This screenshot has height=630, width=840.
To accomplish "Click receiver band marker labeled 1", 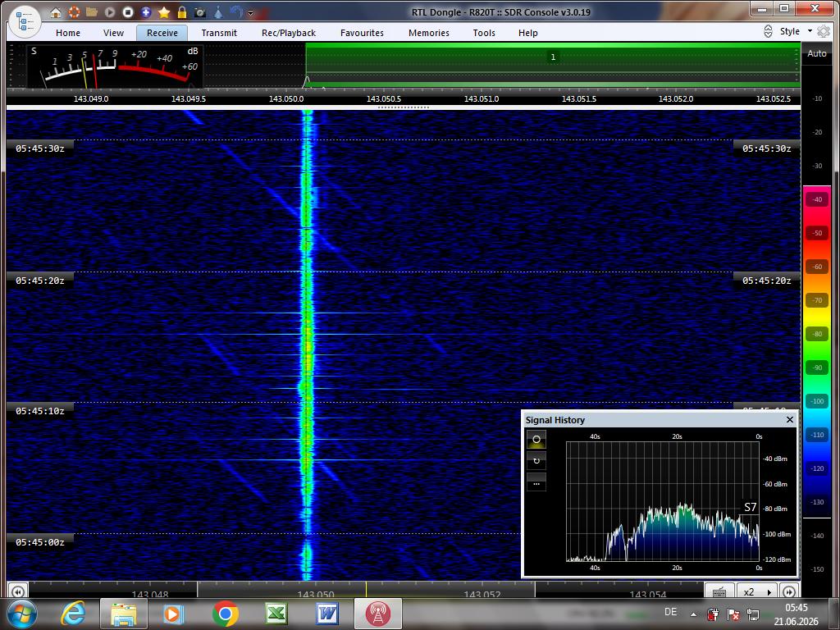I will point(553,57).
